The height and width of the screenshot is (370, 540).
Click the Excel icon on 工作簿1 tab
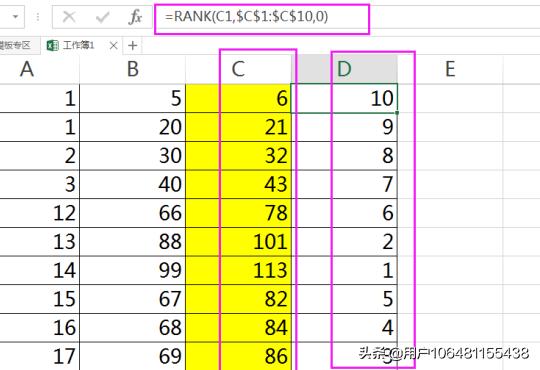53,45
